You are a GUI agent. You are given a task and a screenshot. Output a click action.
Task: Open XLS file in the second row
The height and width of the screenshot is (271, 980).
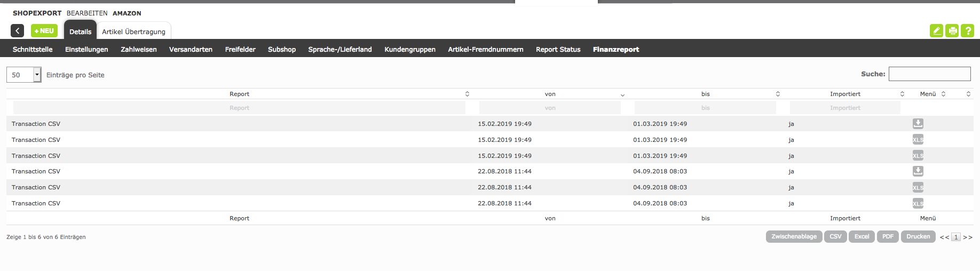[918, 140]
